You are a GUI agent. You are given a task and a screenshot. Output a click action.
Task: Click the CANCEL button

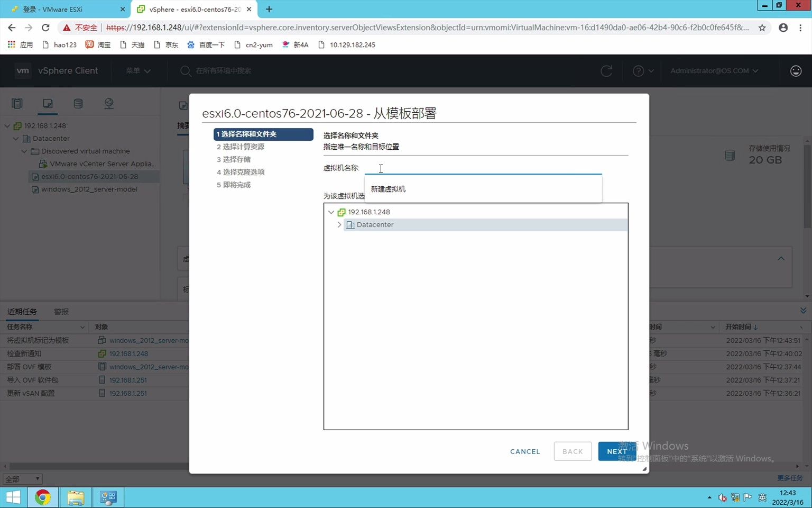point(525,451)
